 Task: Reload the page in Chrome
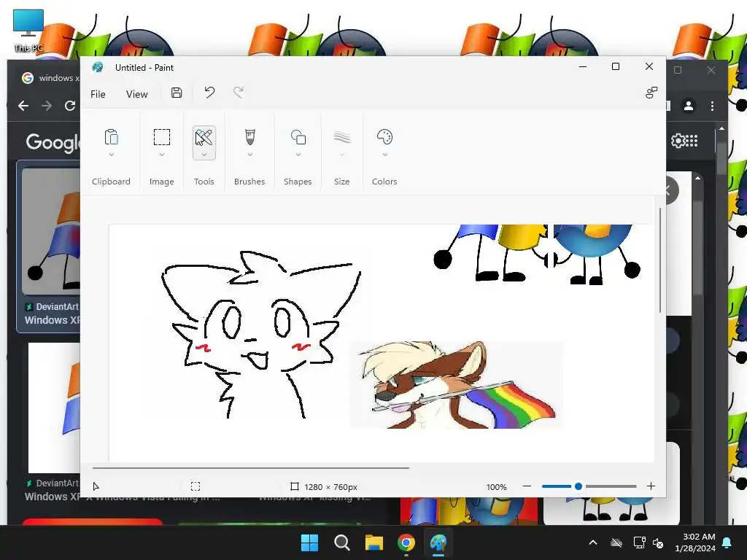[x=70, y=106]
